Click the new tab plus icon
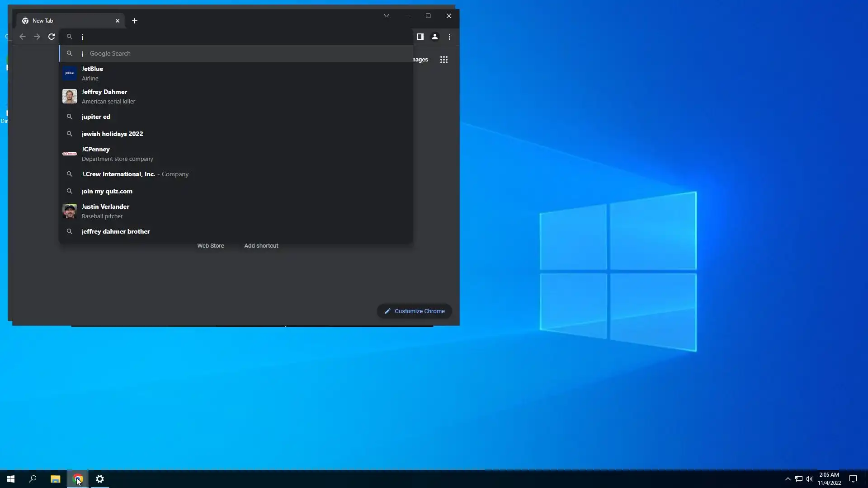868x488 pixels. coord(135,21)
